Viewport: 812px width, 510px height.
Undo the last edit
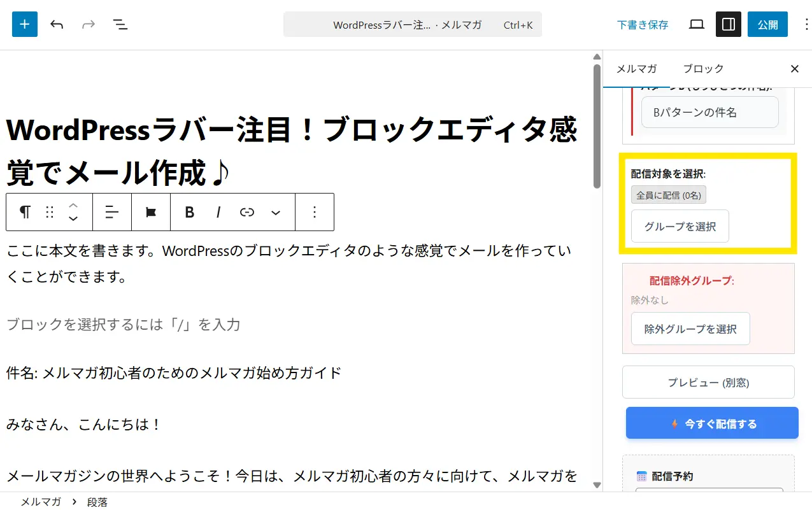point(57,25)
